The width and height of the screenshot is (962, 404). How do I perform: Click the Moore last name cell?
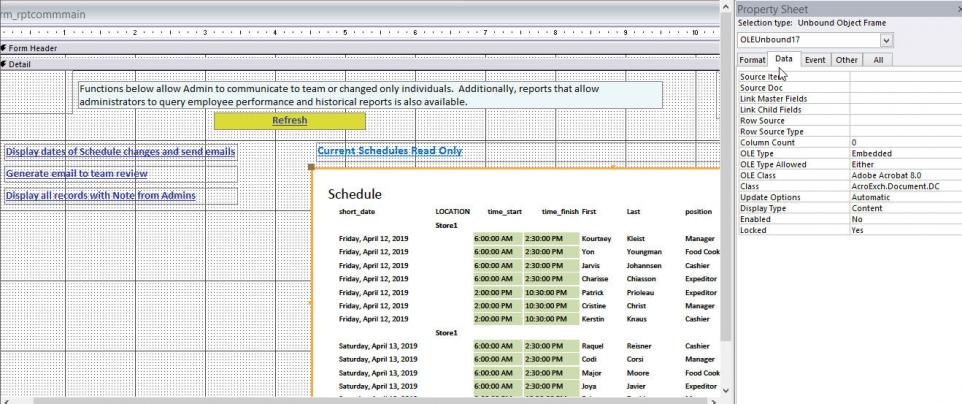[637, 373]
